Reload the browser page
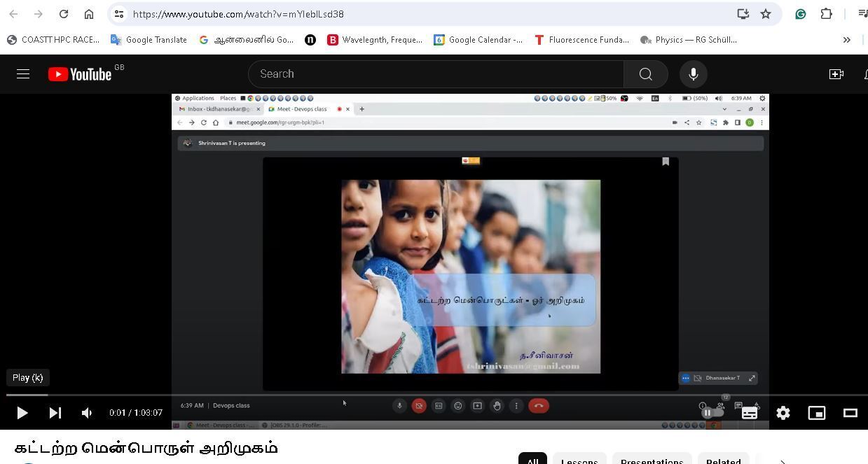The image size is (868, 464). pyautogui.click(x=64, y=14)
